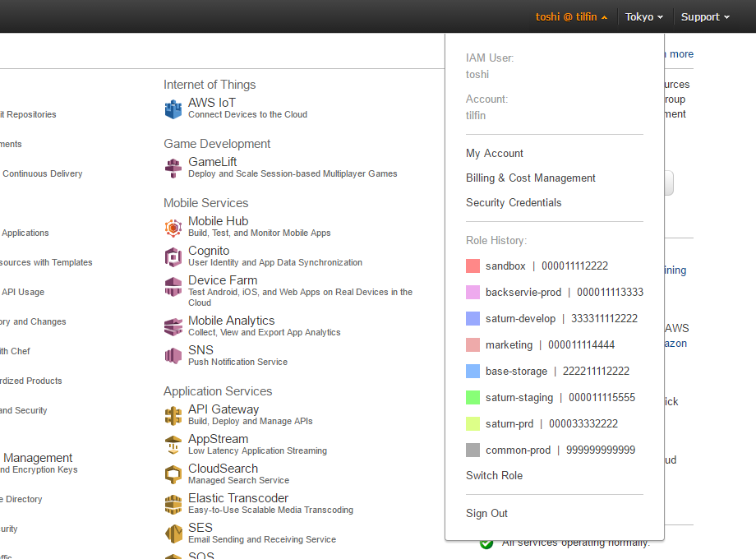The image size is (756, 559).
Task: Open the AWS IoT service
Action: 173,108
